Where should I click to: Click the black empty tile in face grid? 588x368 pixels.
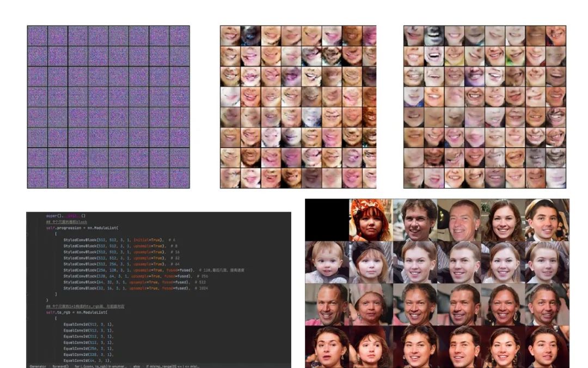point(327,220)
